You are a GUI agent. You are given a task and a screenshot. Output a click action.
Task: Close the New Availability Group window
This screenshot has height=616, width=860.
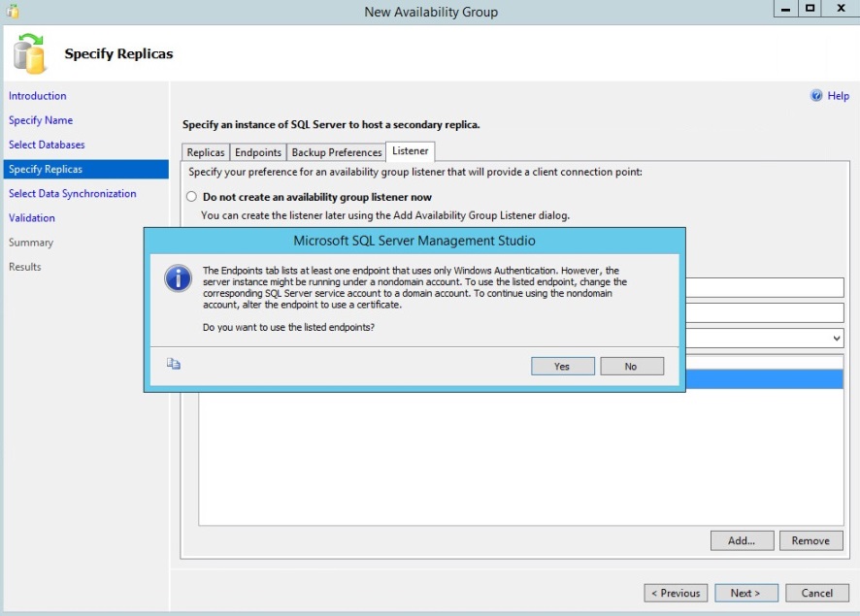tap(841, 9)
